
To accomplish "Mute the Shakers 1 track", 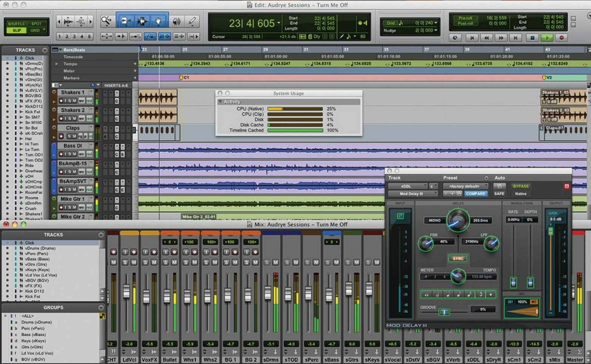I will [75, 101].
